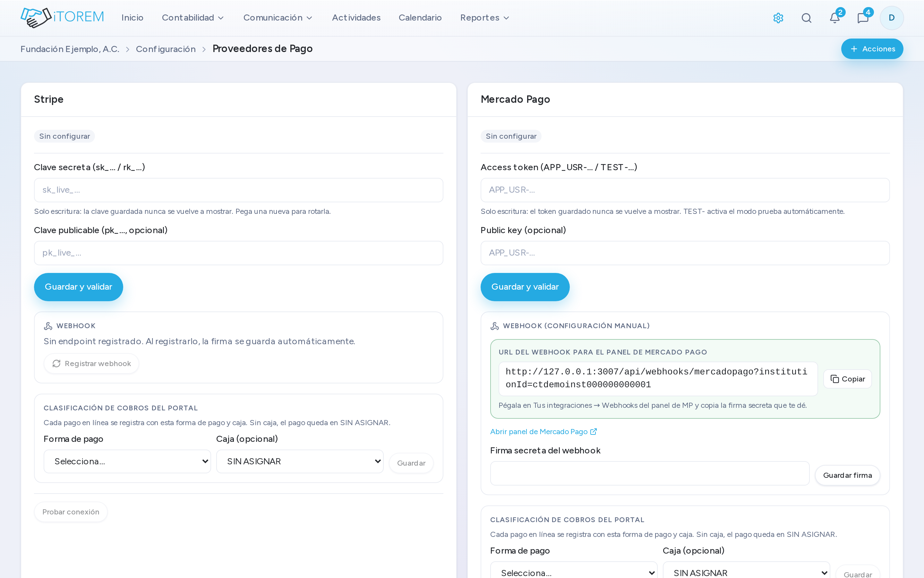Focus the Stripe Clave secreta field
Image resolution: width=924 pixels, height=578 pixels.
pyautogui.click(x=239, y=190)
